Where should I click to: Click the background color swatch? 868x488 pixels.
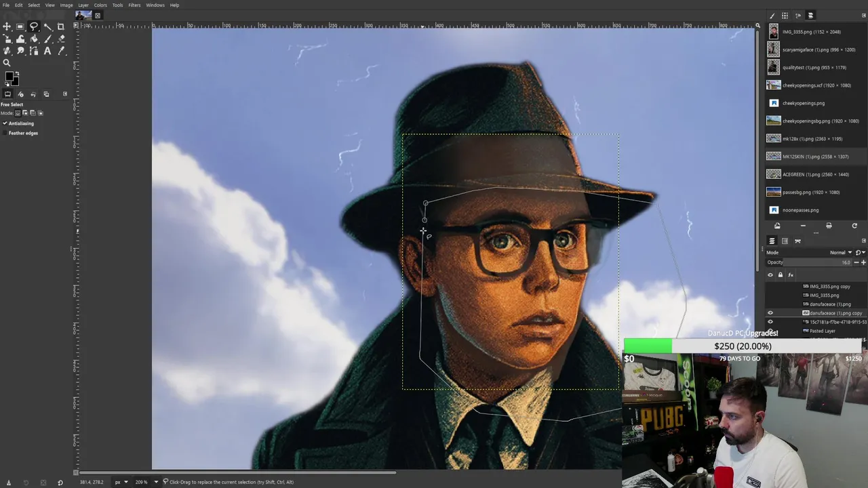click(14, 82)
